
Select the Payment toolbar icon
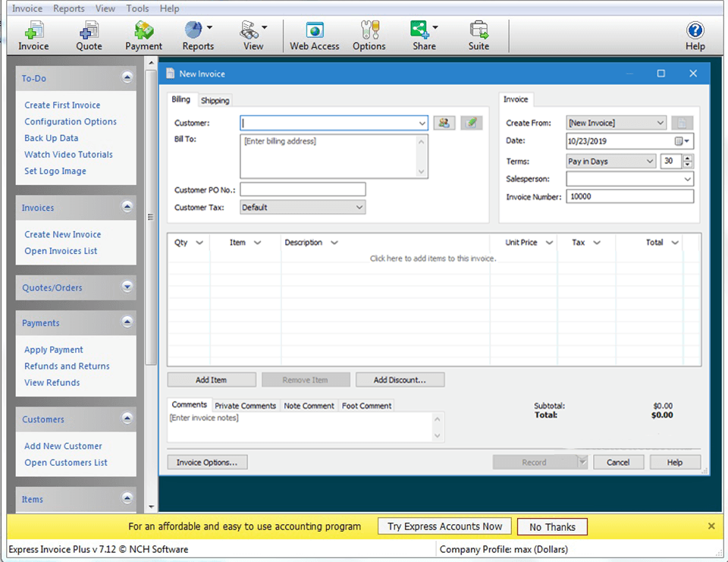tap(143, 35)
